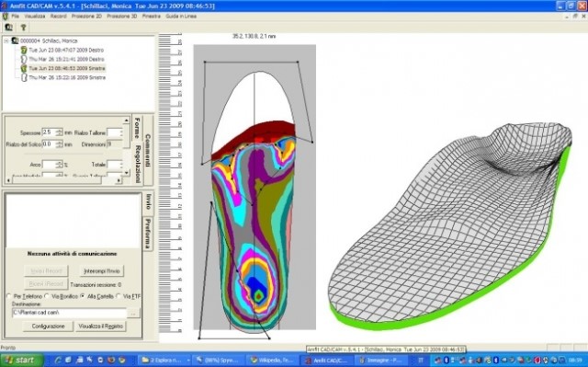The image size is (588, 367).
Task: Switch to the Invio vertical tab
Action: coord(148,201)
